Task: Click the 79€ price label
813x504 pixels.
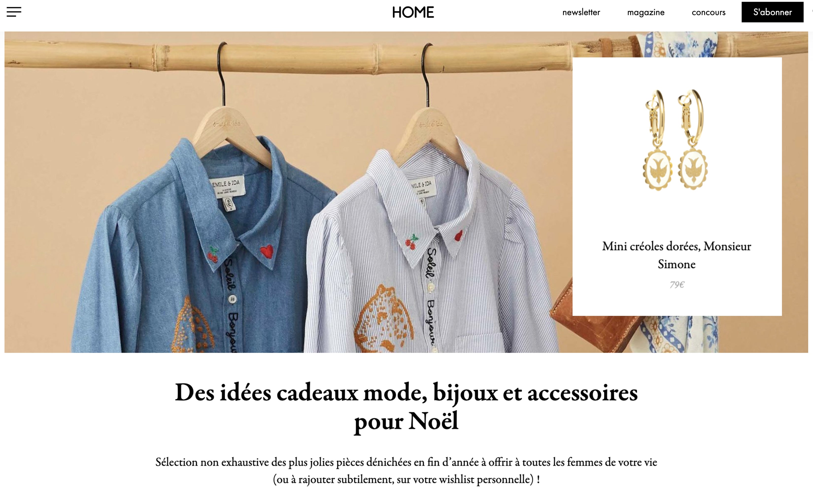Action: [x=677, y=284]
